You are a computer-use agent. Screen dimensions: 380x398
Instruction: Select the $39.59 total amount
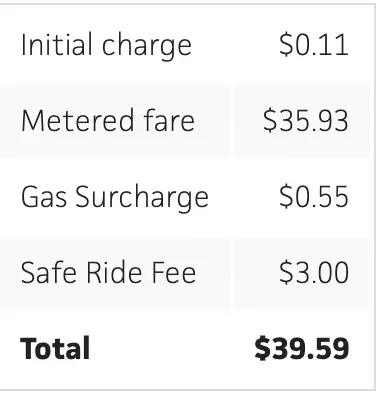point(302,348)
